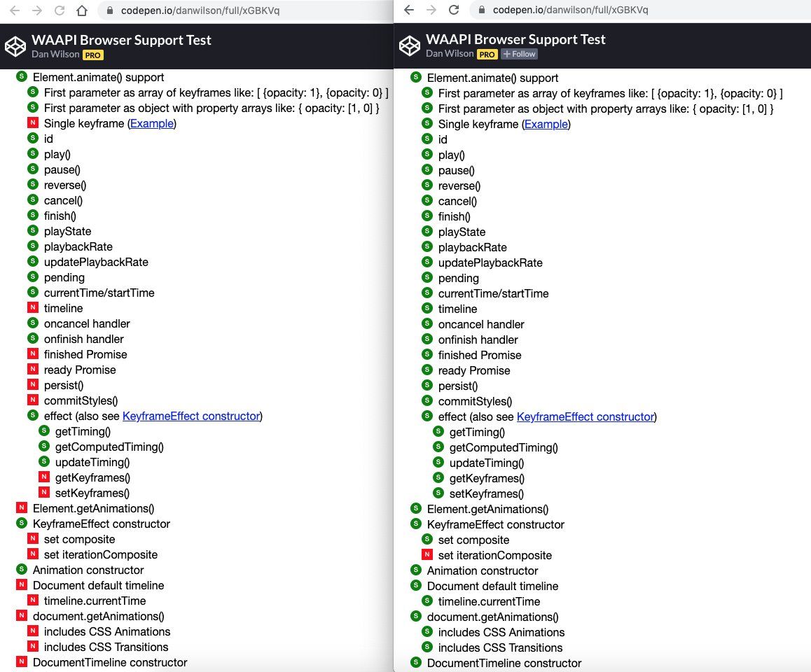The width and height of the screenshot is (811, 672).
Task: Click the back arrow in right browser
Action: (x=409, y=10)
